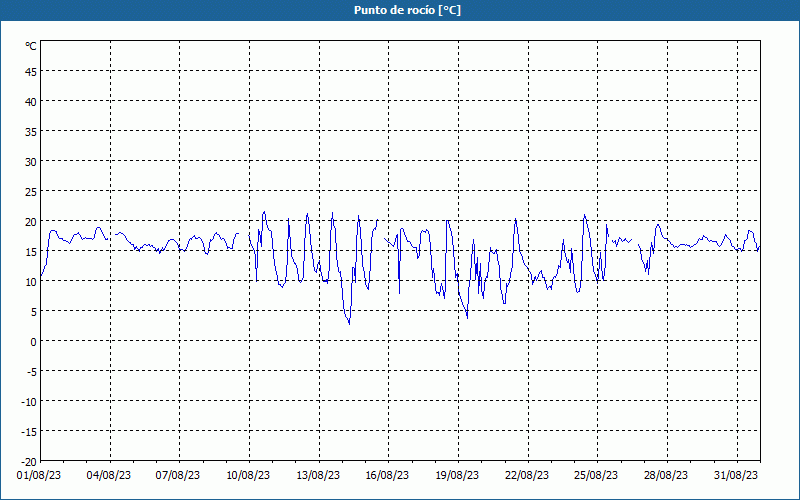Select the -10 y-axis value
The image size is (800, 500).
(x=29, y=403)
